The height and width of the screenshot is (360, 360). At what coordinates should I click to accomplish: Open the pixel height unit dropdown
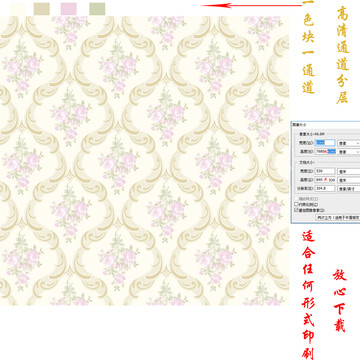[x=349, y=152]
